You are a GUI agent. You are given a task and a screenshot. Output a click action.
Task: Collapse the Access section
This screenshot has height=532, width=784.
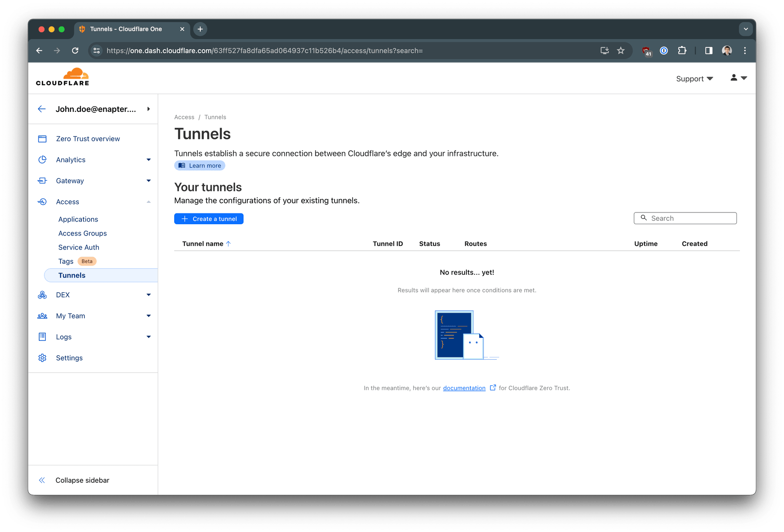[x=149, y=202]
